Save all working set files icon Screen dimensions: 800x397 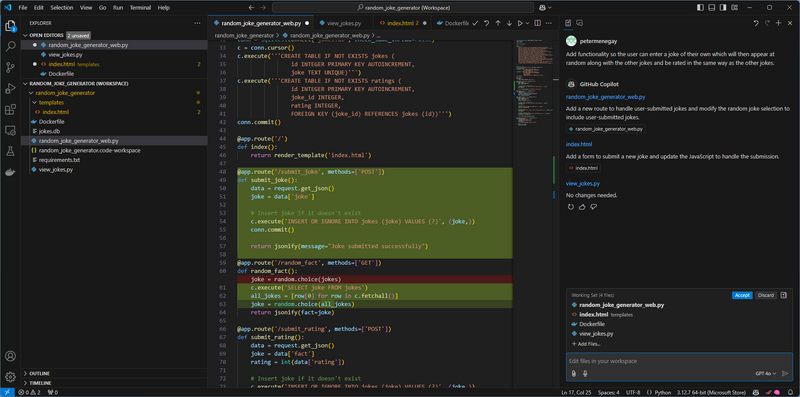pyautogui.click(x=784, y=295)
